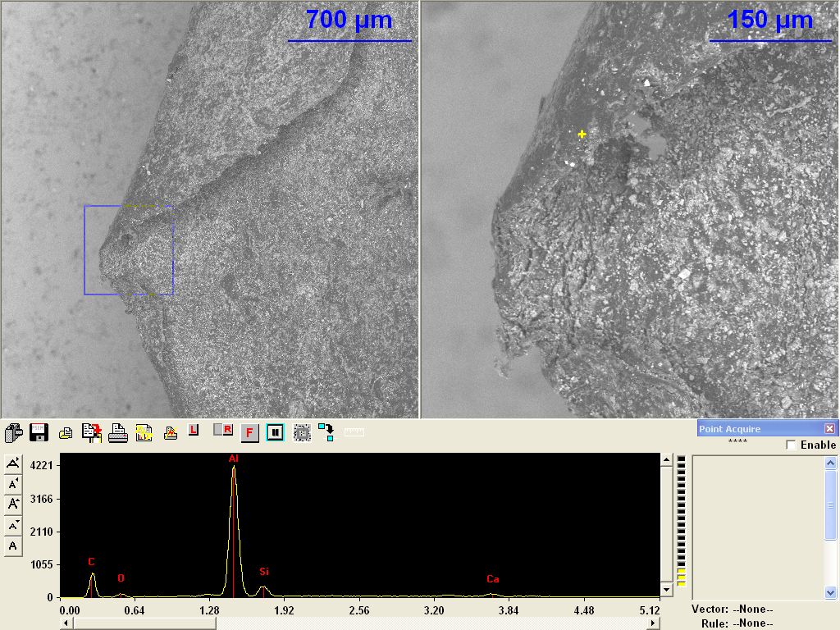840x630 pixels.
Task: Click the plain A button beside spectrum
Action: [x=13, y=546]
